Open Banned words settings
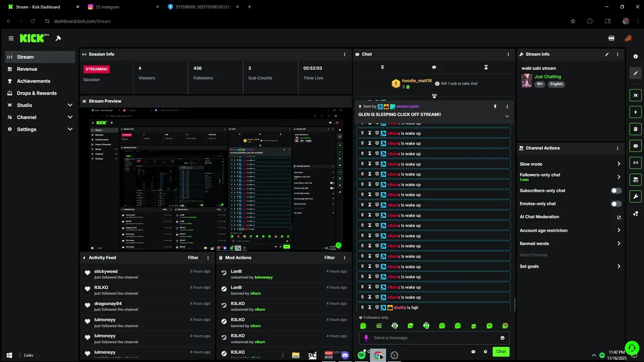The image size is (644, 362). 570,243
